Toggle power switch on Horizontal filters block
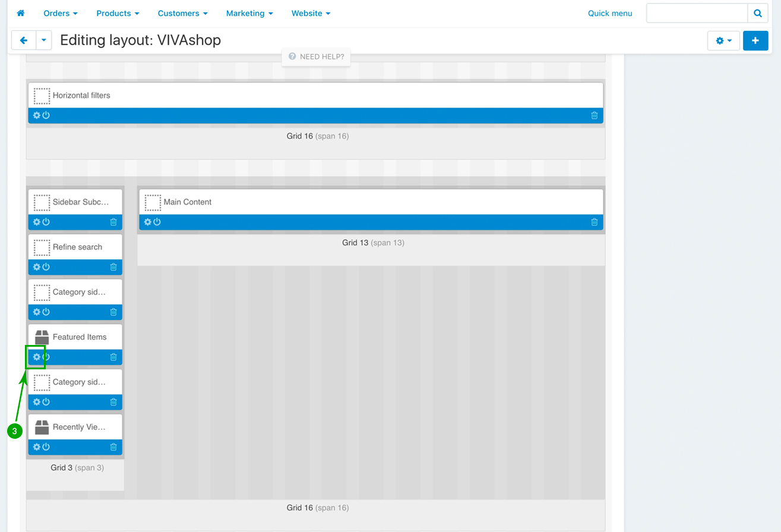This screenshot has height=532, width=781. (x=46, y=115)
